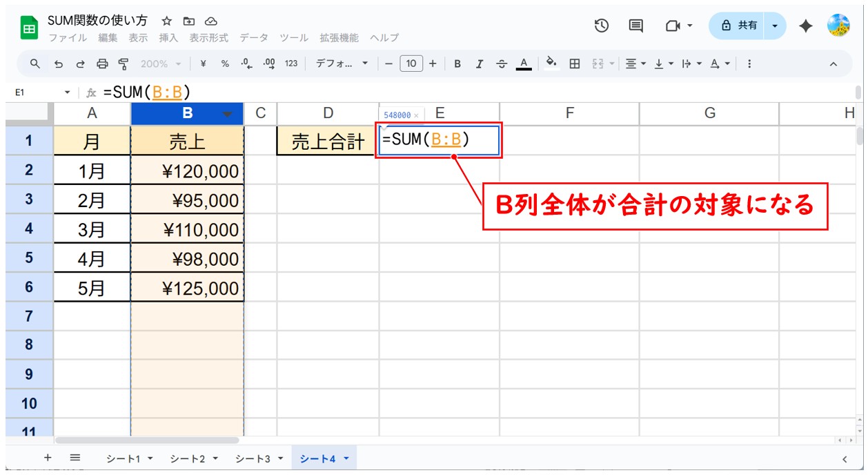Toggle bold formatting
This screenshot has width=868, height=475.
(x=457, y=64)
